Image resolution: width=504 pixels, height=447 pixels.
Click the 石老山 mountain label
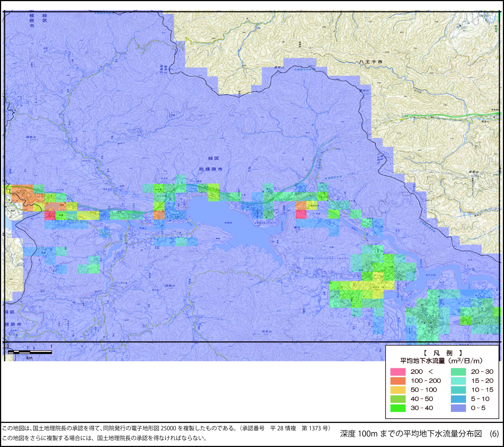(267, 332)
